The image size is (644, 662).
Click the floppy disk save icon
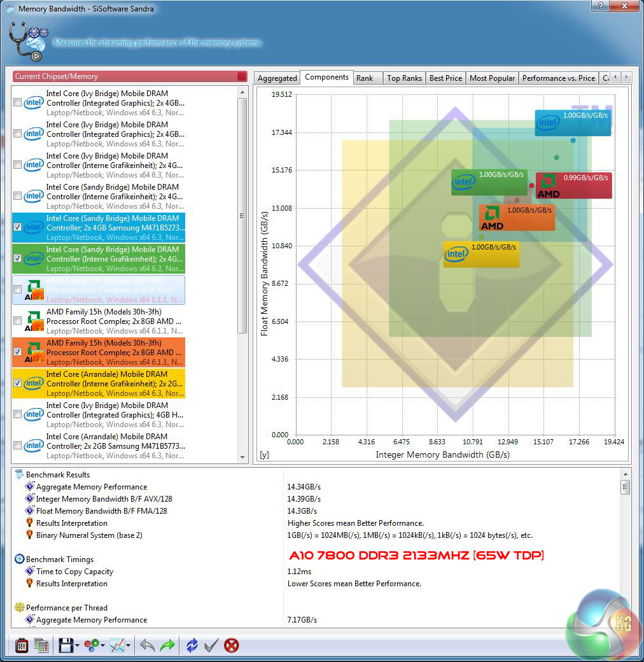click(66, 645)
